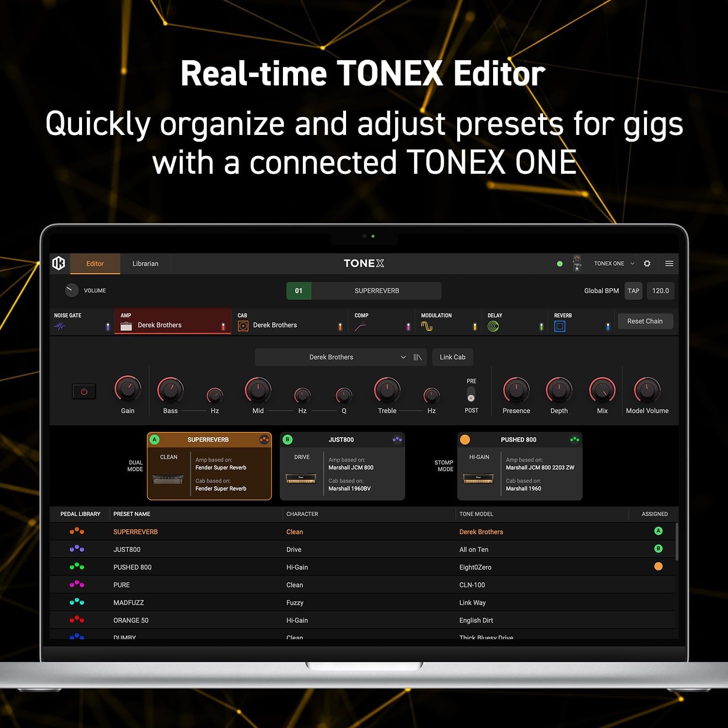Image resolution: width=728 pixels, height=728 pixels.
Task: Switch to the Editor tab
Action: (95, 264)
